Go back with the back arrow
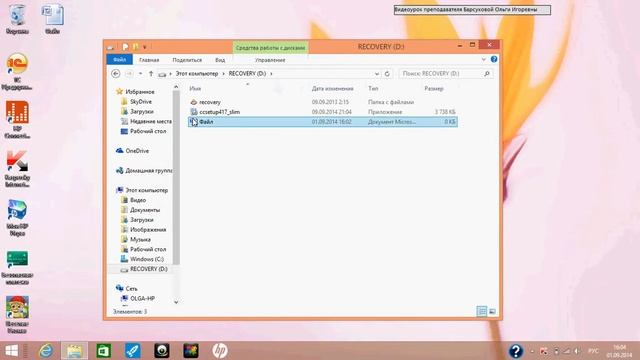Viewport: 640px width, 360px height. click(x=116, y=73)
